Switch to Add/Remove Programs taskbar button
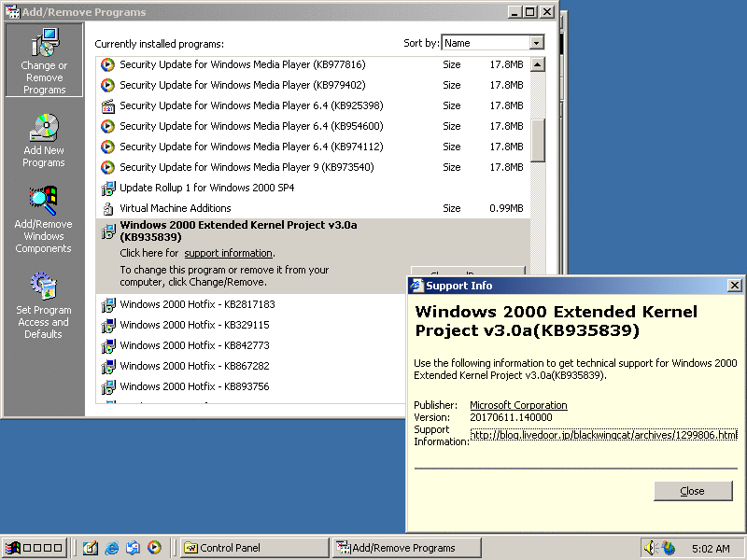 [x=407, y=548]
